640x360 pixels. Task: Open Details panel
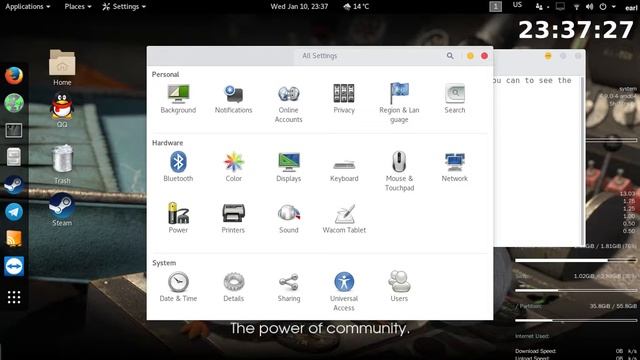[233, 287]
